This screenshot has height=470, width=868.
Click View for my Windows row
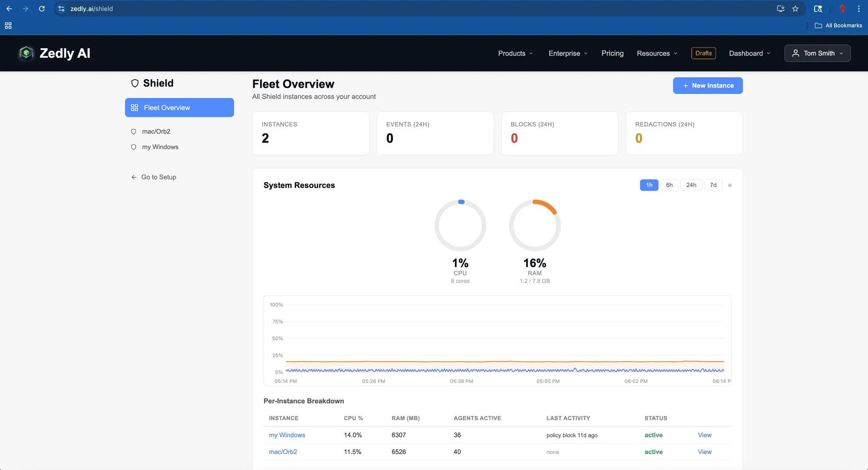(704, 435)
